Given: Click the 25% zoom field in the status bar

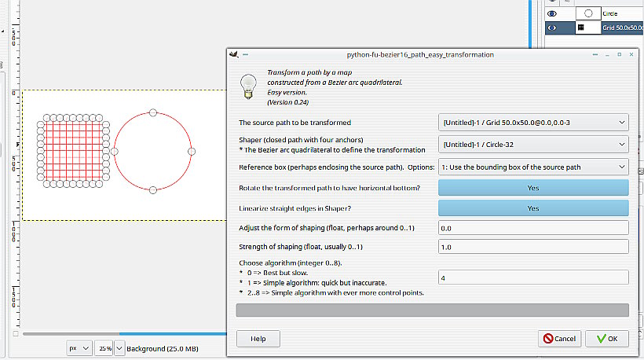Looking at the screenshot, I should point(104,348).
